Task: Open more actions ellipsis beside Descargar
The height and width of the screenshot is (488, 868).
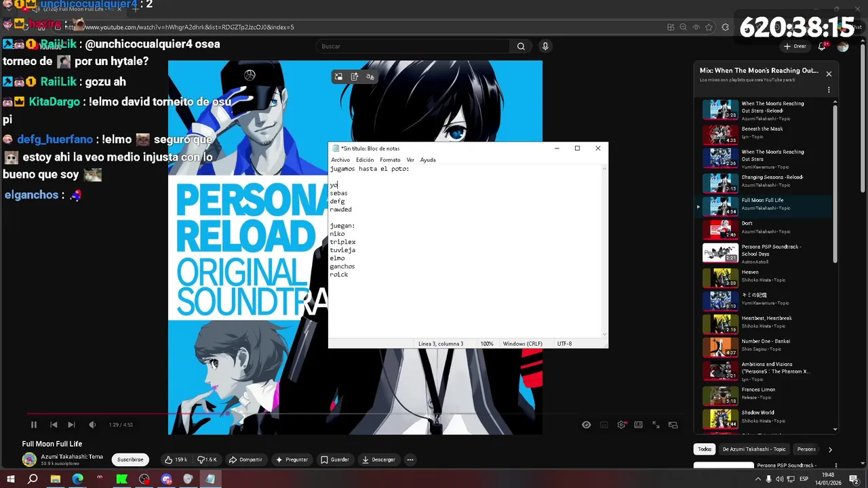Action: [410, 460]
